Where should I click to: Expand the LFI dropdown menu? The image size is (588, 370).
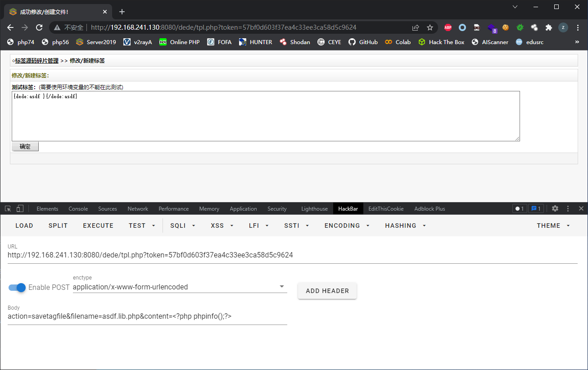(260, 226)
